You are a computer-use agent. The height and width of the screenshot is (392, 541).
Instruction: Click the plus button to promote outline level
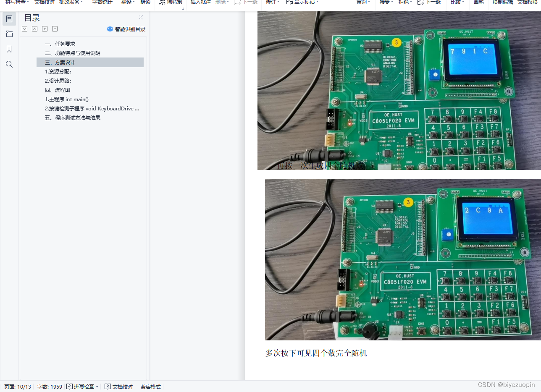pos(45,29)
